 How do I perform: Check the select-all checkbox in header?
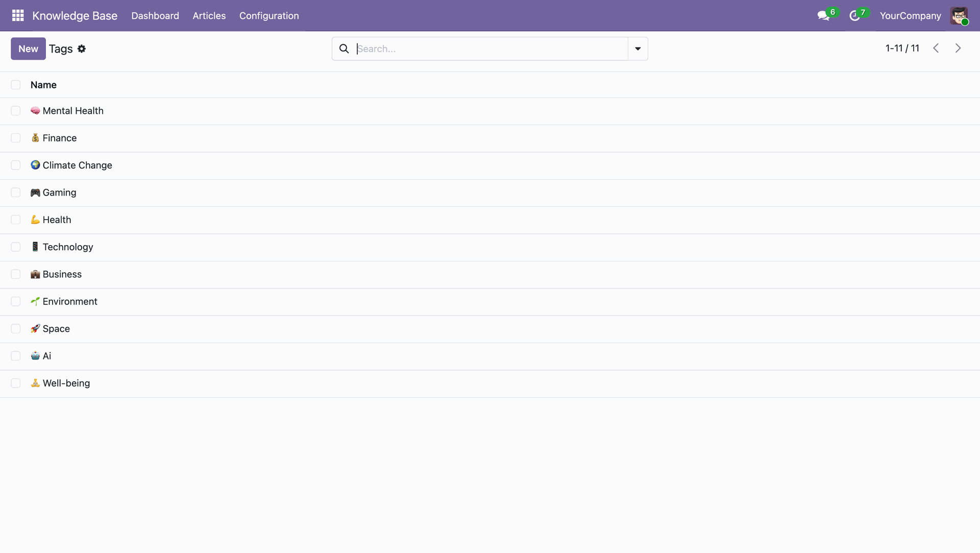pos(16,85)
